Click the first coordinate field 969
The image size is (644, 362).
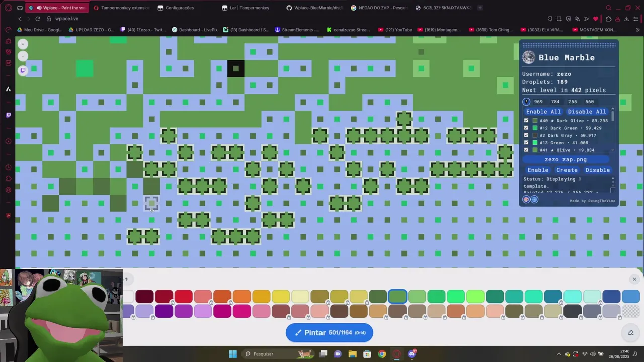(538, 102)
